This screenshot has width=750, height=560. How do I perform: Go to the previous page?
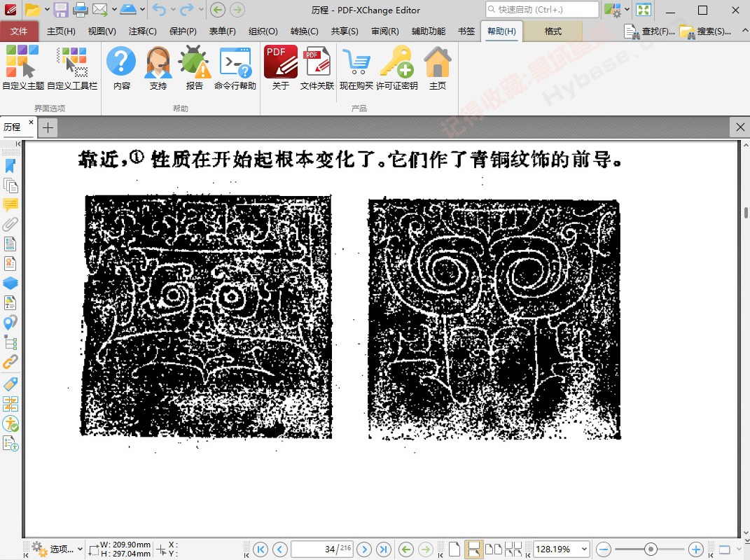tap(280, 549)
